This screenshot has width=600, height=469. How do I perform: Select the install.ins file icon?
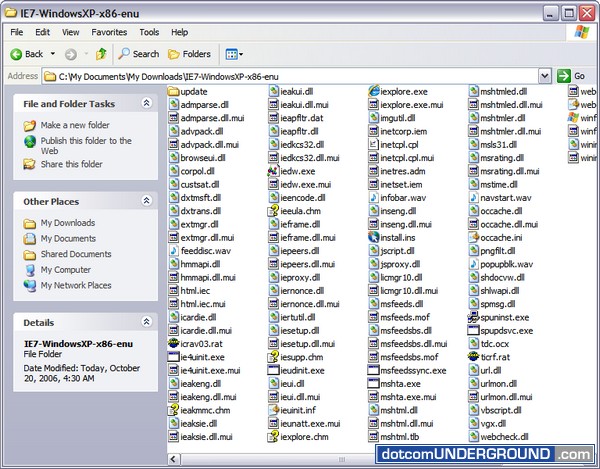374,238
